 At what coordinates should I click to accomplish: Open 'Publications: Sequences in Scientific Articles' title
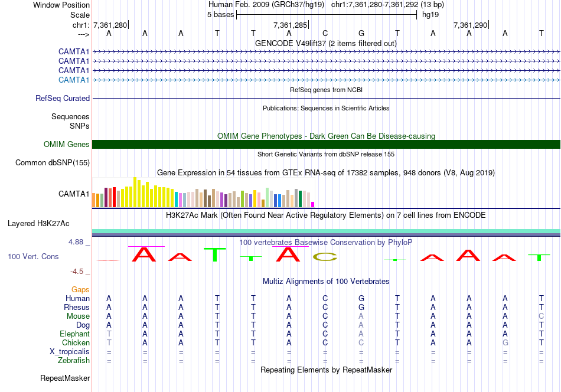(x=326, y=108)
